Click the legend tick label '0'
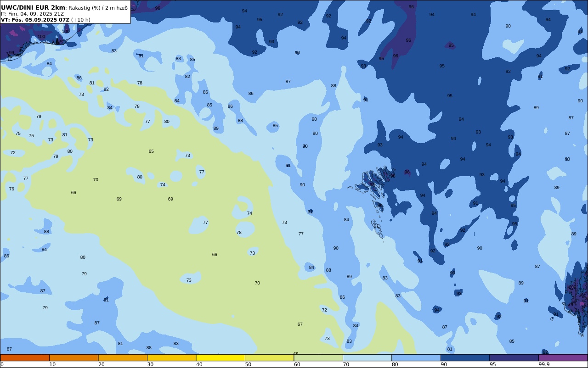 (2, 364)
